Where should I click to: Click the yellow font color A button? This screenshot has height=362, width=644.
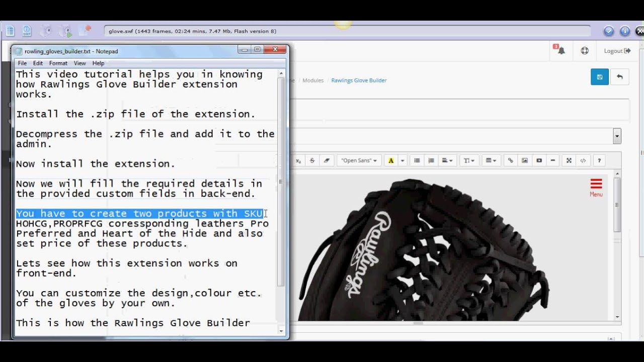coord(391,160)
